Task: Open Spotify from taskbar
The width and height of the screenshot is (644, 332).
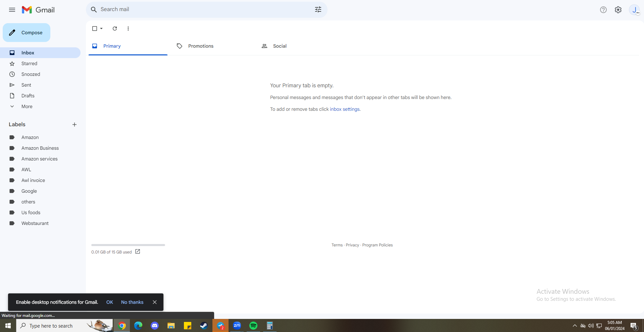Action: pyautogui.click(x=253, y=326)
